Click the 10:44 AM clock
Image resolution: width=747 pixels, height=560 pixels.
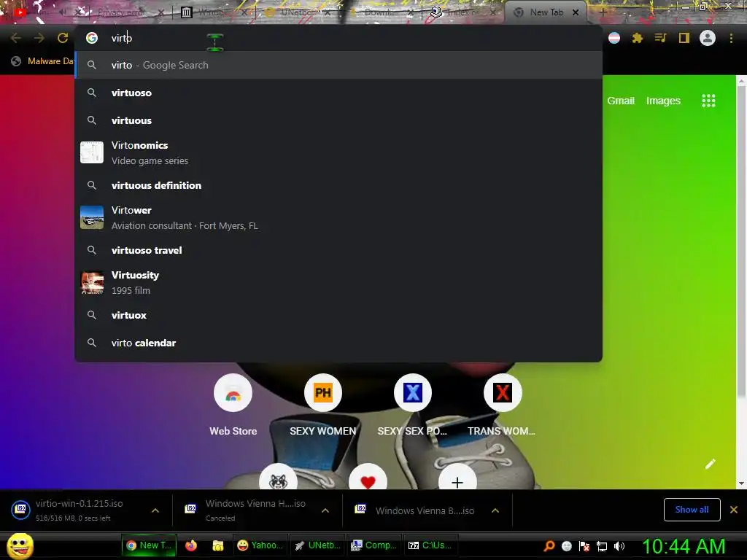684,546
